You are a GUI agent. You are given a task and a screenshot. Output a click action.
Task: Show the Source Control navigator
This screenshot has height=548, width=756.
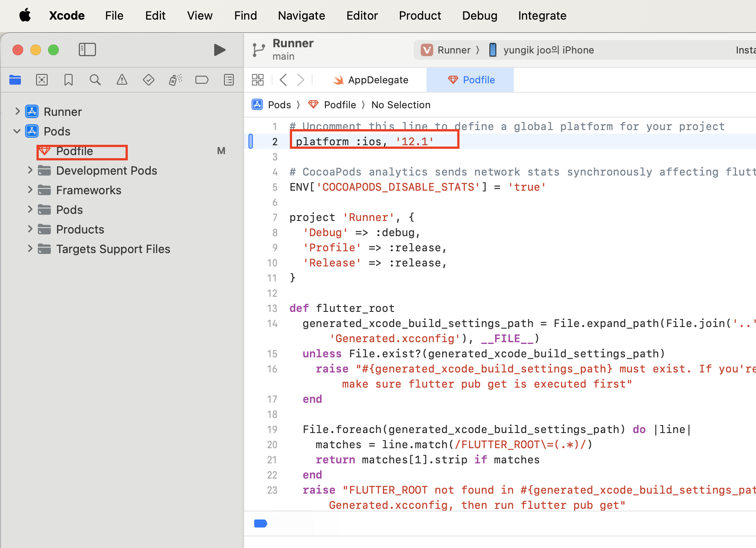pyautogui.click(x=42, y=80)
